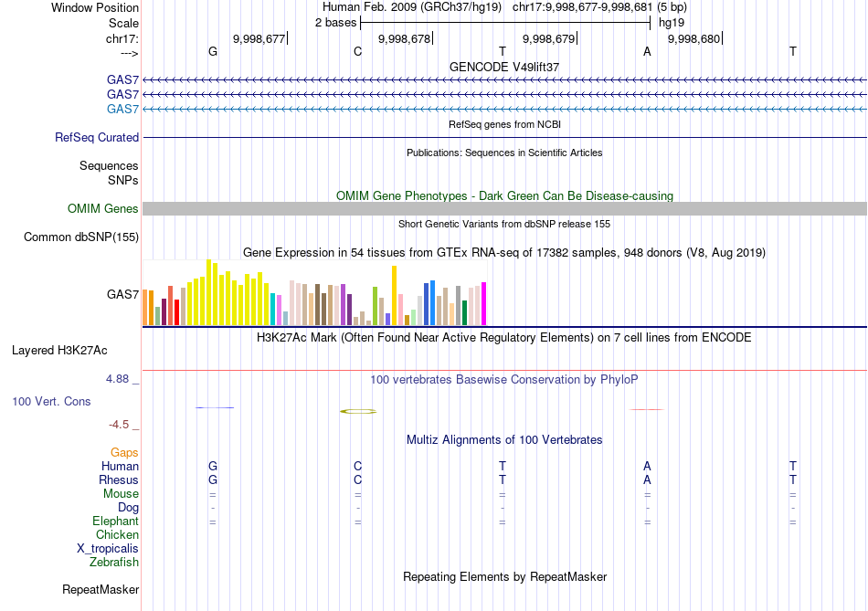Screen dimensions: 868x611
Task: Click the RepeatMasker track label
Action: 101,590
